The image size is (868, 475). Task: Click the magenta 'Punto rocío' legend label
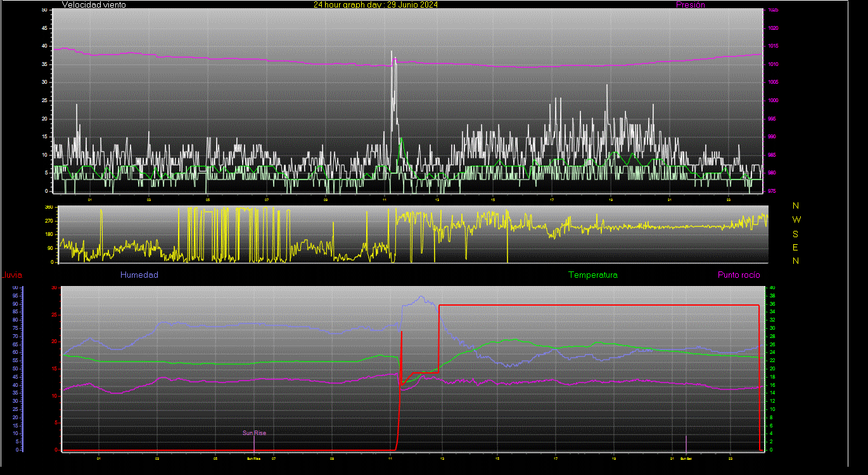(x=739, y=275)
